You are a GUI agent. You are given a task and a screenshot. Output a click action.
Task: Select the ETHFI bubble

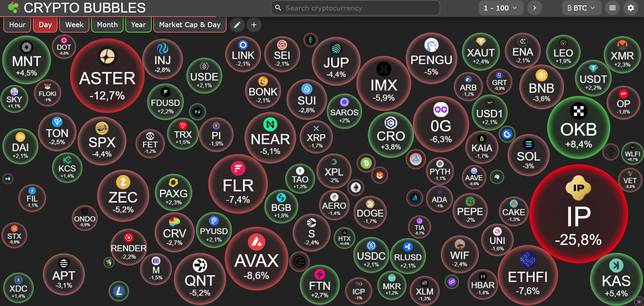coord(528,275)
